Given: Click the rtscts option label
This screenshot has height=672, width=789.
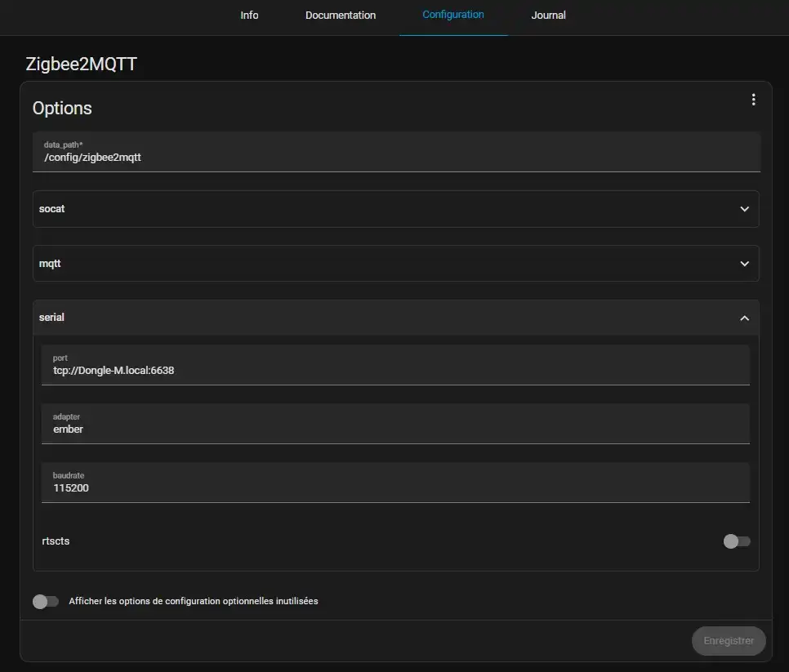Looking at the screenshot, I should click(56, 541).
